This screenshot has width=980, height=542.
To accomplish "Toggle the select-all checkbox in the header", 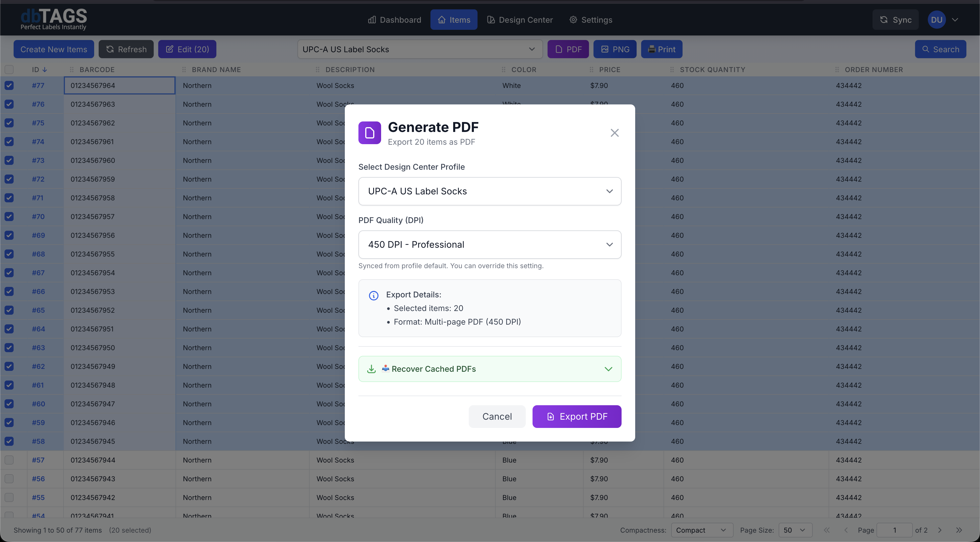I will (x=9, y=69).
